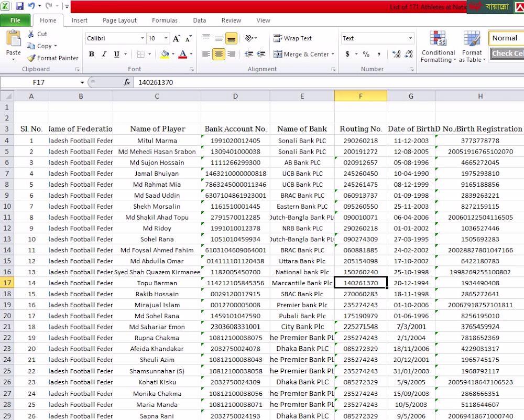Viewport: 524px width, 420px height.
Task: Switch to the Review tab
Action: click(231, 20)
